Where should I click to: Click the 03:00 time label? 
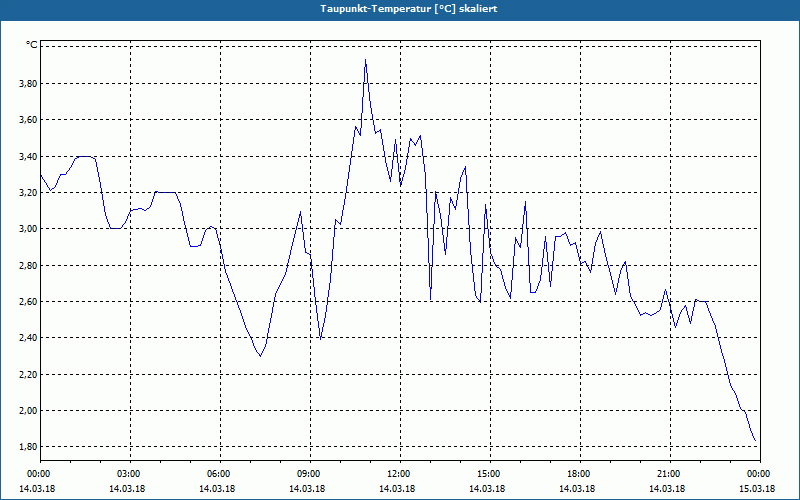point(131,474)
